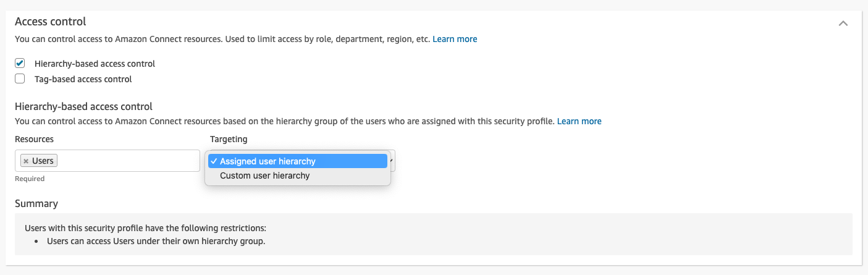Screen dimensions: 868x275
Task: Click the checkmark beside Assigned user hierarchy
Action: (213, 161)
